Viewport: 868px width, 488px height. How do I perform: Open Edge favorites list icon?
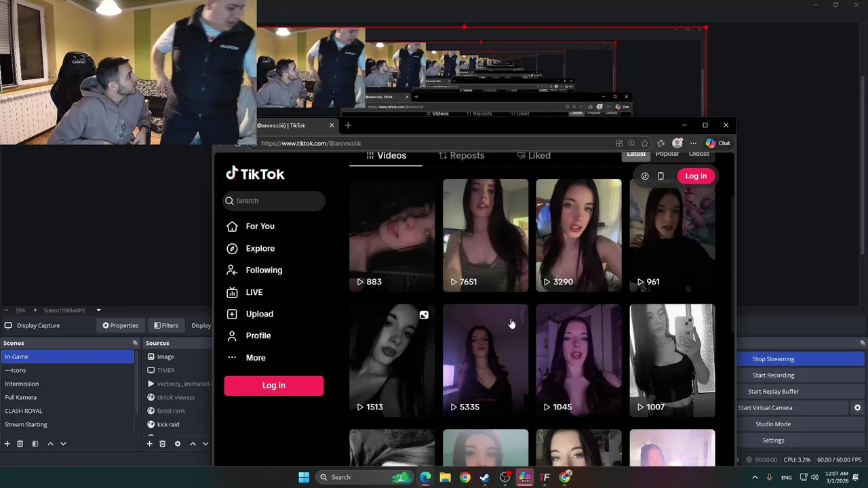pyautogui.click(x=661, y=144)
